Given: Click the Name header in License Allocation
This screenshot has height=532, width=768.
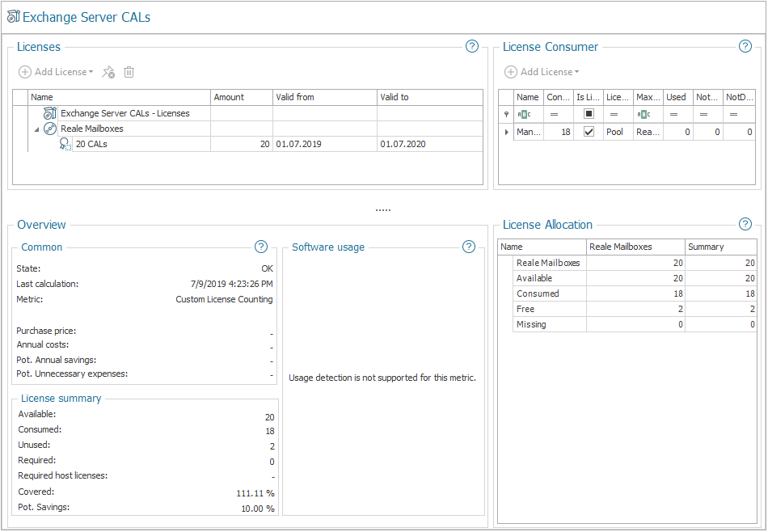Looking at the screenshot, I should (542, 247).
